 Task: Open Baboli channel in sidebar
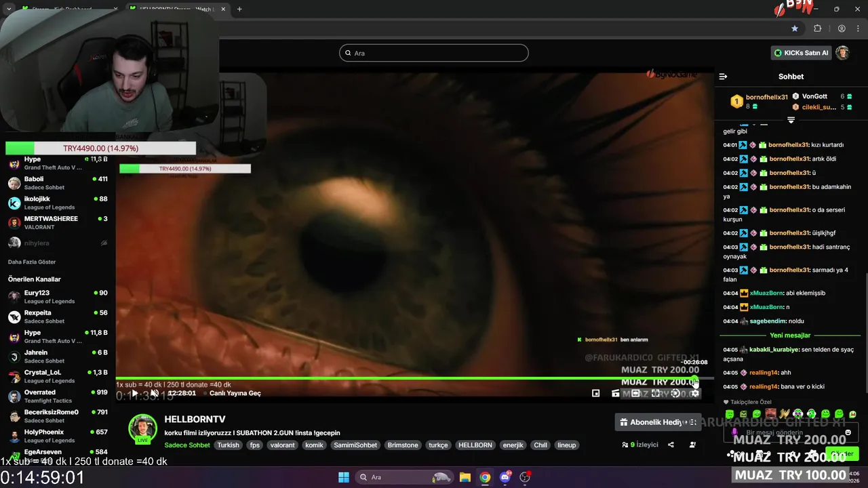[58, 183]
